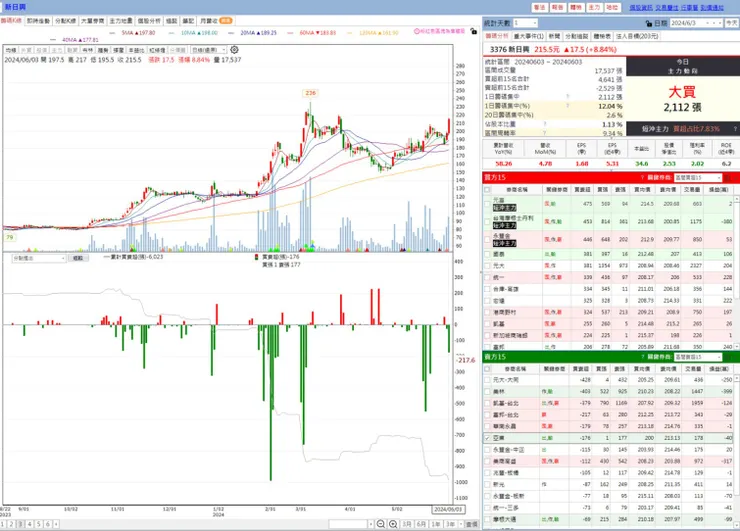Click the orange badge on 月營收 tab

226,21
